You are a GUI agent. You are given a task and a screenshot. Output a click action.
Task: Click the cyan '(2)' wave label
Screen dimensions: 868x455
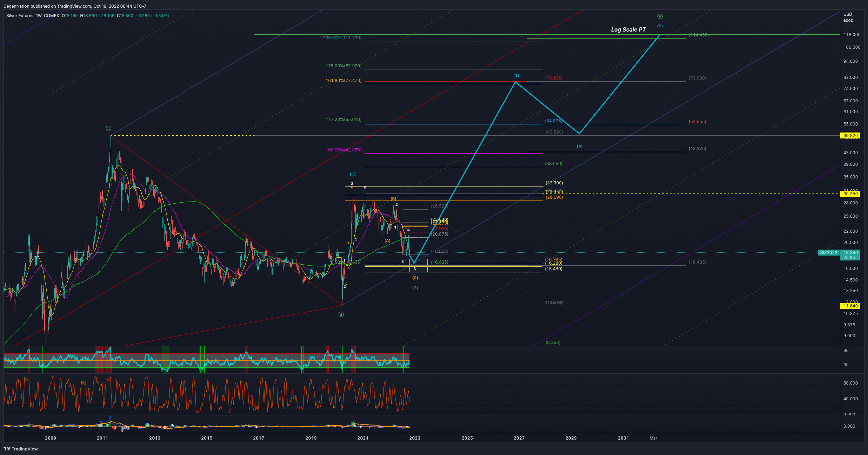pos(415,288)
